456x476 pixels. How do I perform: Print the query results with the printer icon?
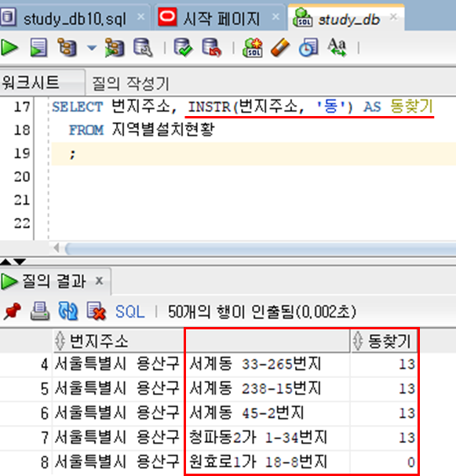tap(40, 311)
